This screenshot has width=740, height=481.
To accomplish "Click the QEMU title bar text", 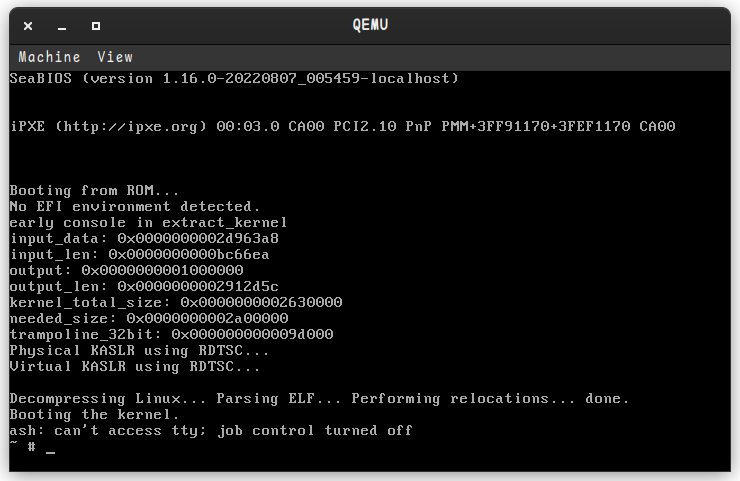I will click(x=370, y=25).
